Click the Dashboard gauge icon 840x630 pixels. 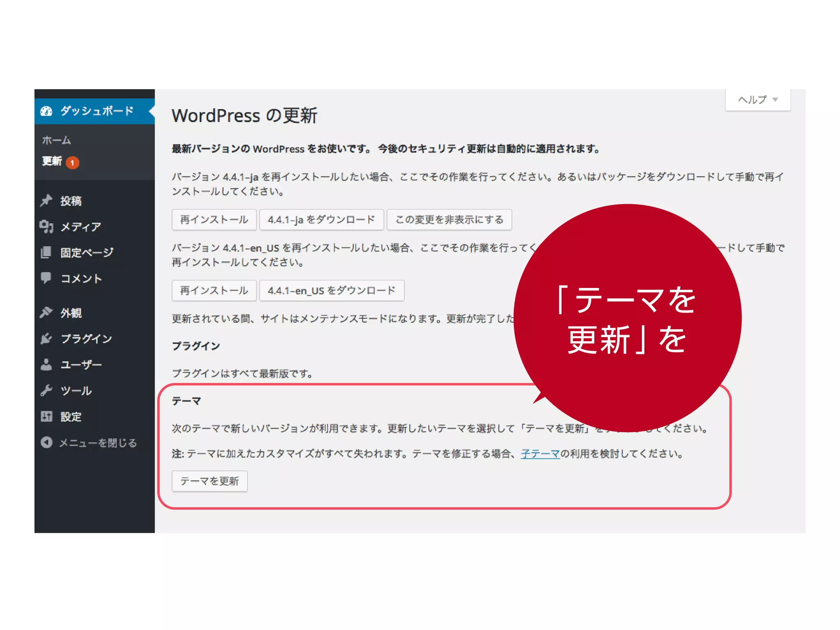[x=46, y=111]
